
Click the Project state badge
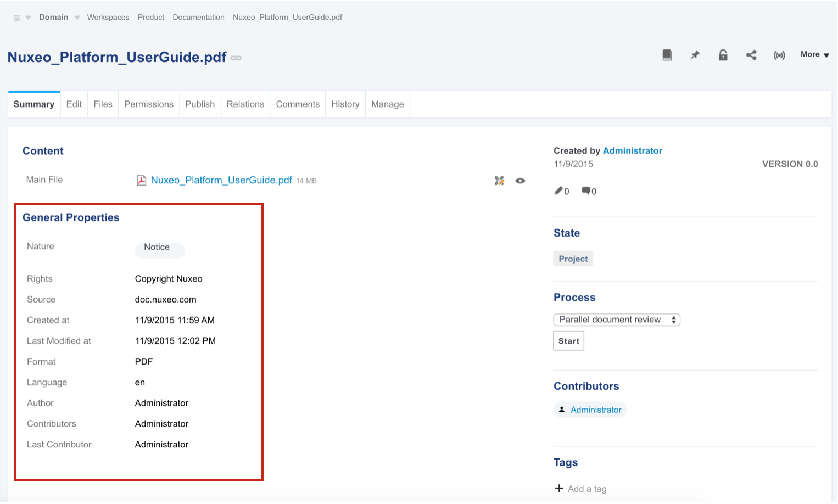coord(573,259)
